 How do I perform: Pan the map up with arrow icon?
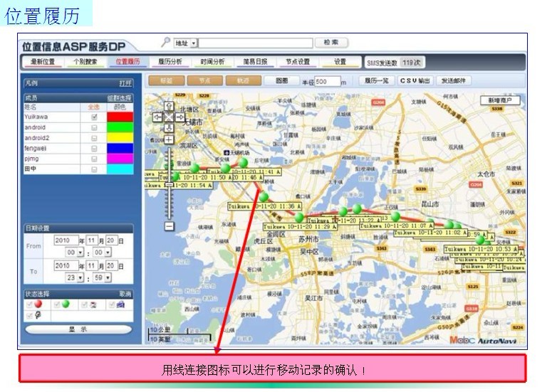coord(169,106)
